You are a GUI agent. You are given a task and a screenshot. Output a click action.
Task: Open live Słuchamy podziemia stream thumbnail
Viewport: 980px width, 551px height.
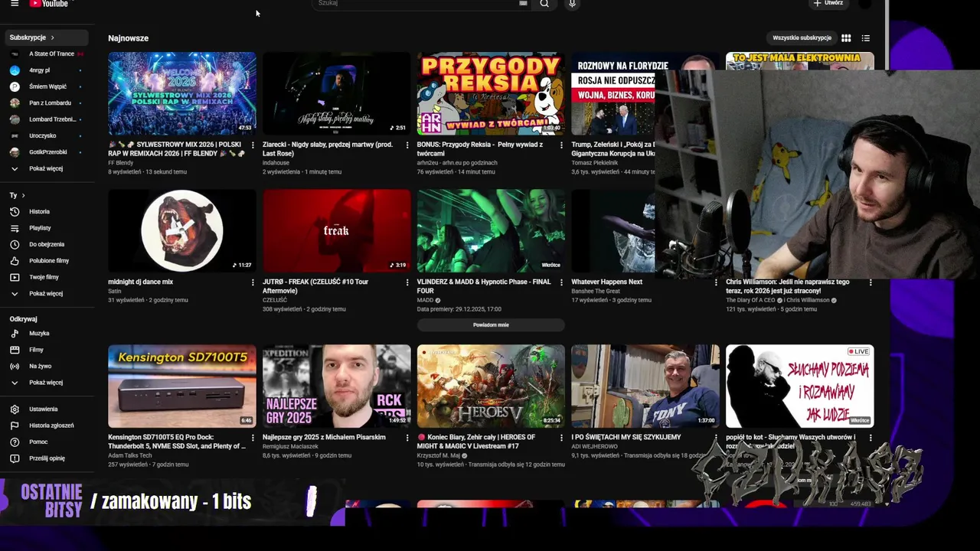pyautogui.click(x=800, y=386)
